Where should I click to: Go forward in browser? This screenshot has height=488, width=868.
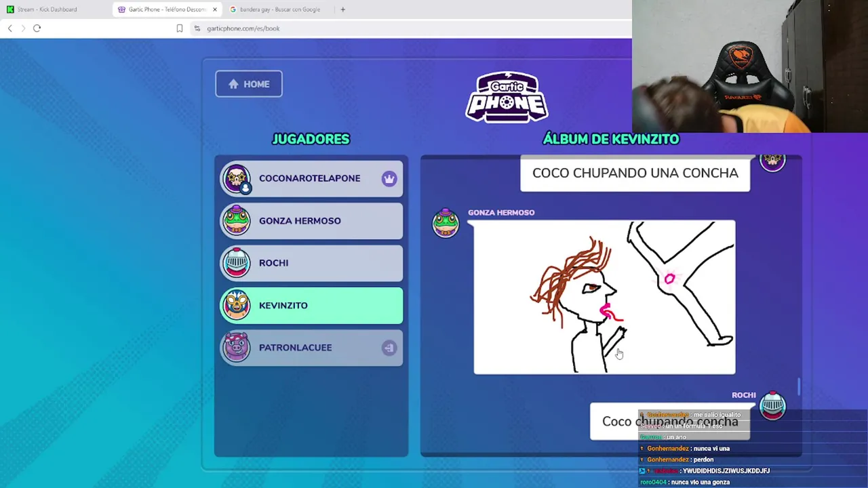[x=23, y=28]
